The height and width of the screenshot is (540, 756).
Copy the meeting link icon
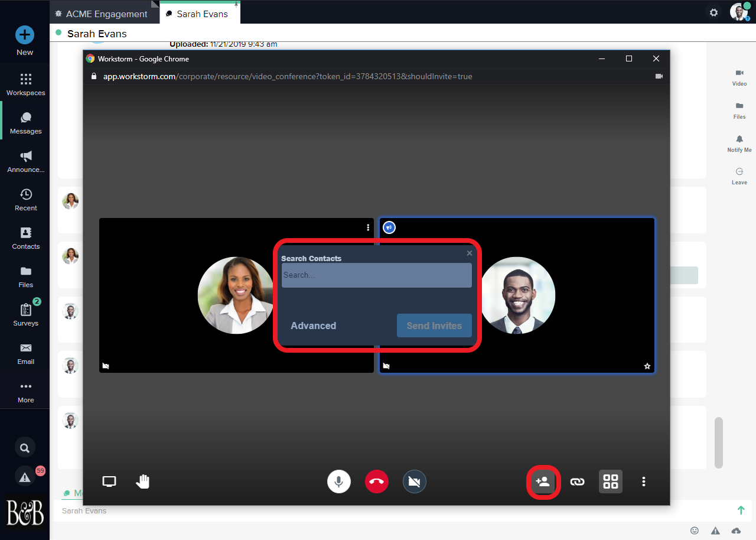pyautogui.click(x=577, y=482)
